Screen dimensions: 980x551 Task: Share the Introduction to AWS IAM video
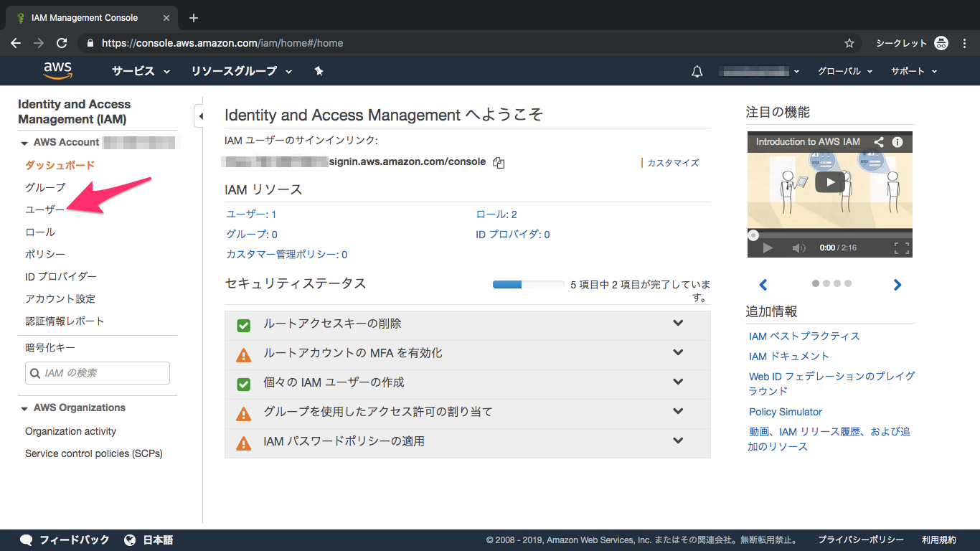[879, 142]
